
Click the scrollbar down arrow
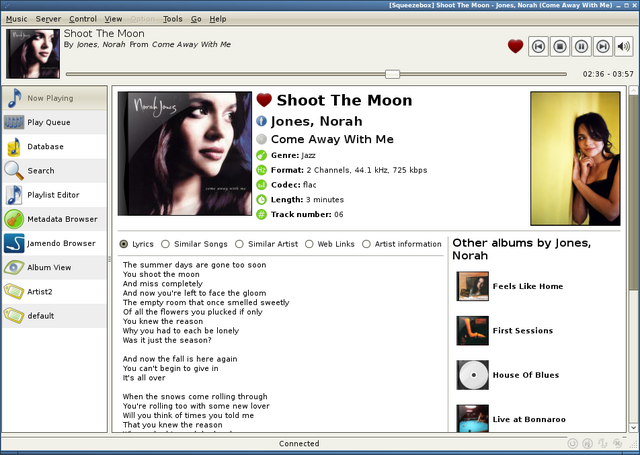click(x=633, y=428)
